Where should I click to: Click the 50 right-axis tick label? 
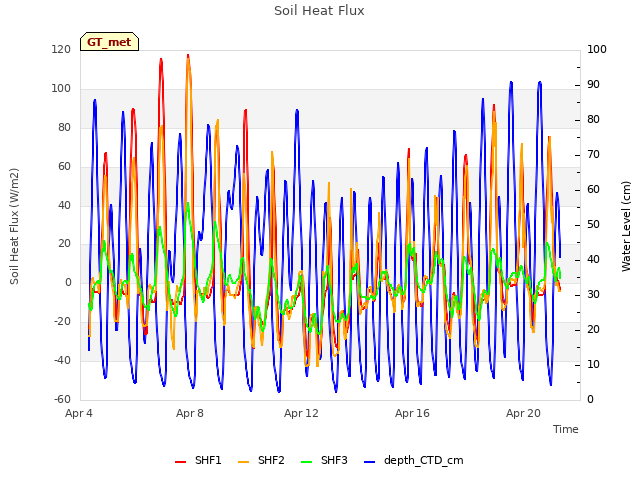click(x=593, y=224)
